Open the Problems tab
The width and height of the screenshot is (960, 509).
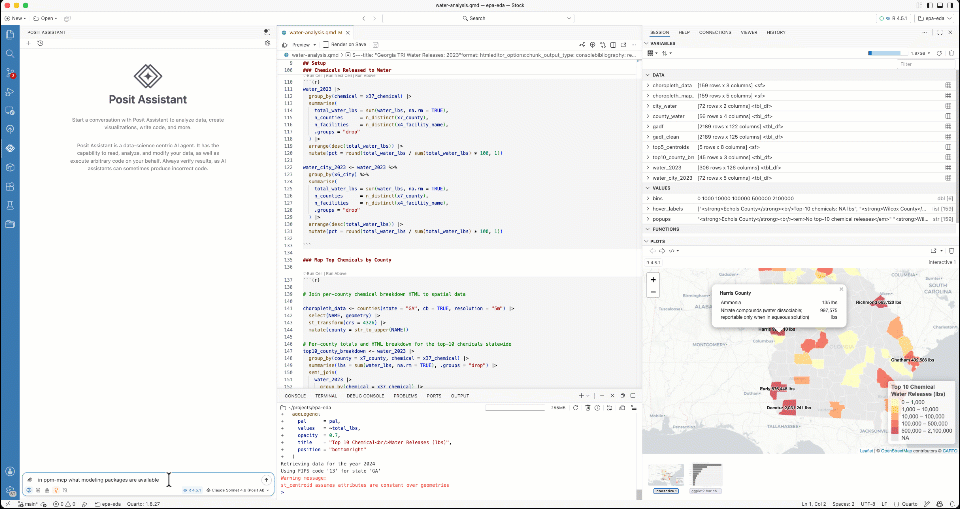(x=405, y=396)
